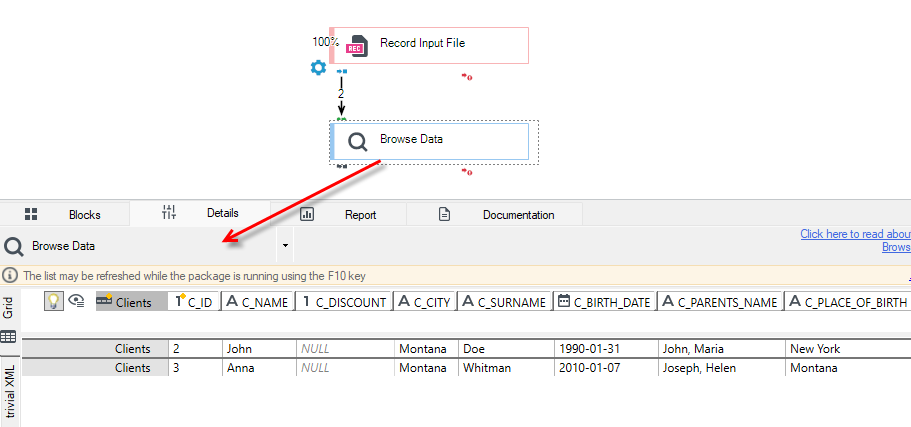Switch to the Blocks tab
This screenshot has width=911, height=427.
(x=64, y=214)
